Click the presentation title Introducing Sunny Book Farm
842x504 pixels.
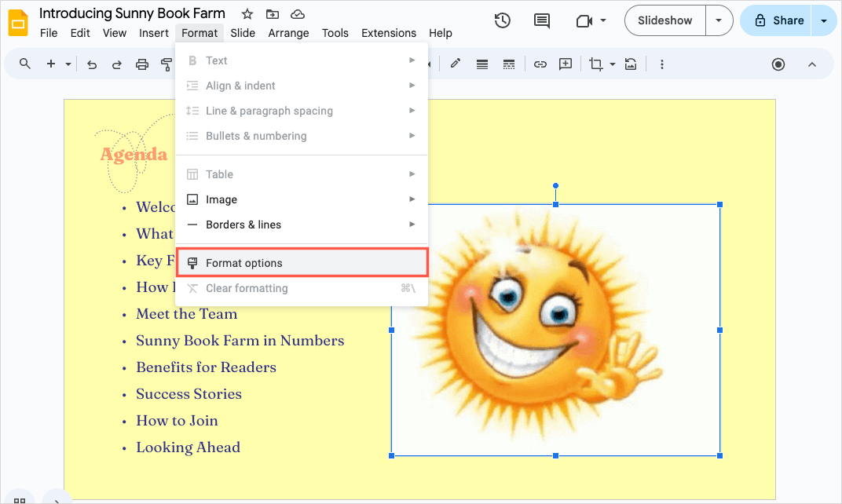[132, 13]
